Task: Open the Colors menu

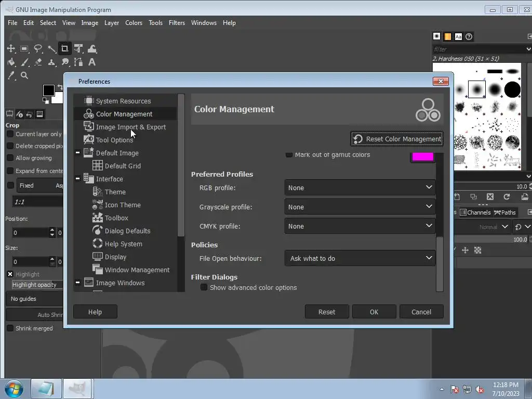Action: [x=134, y=23]
